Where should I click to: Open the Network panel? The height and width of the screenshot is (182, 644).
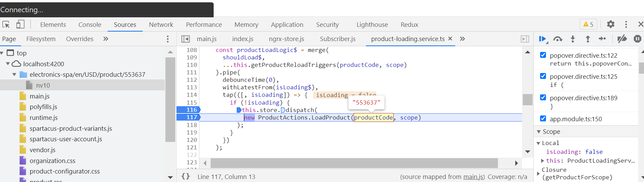click(161, 24)
